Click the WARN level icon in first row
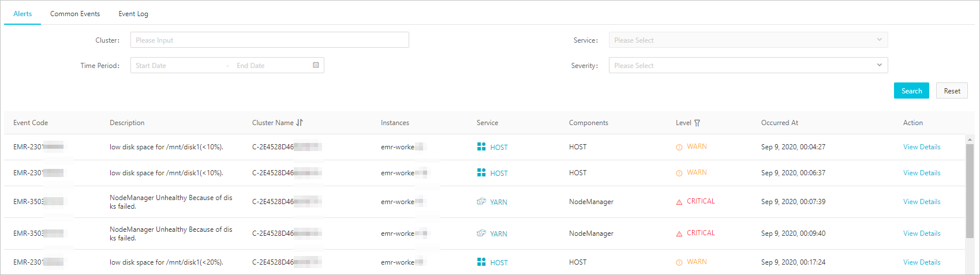The image size is (980, 275). tap(679, 147)
